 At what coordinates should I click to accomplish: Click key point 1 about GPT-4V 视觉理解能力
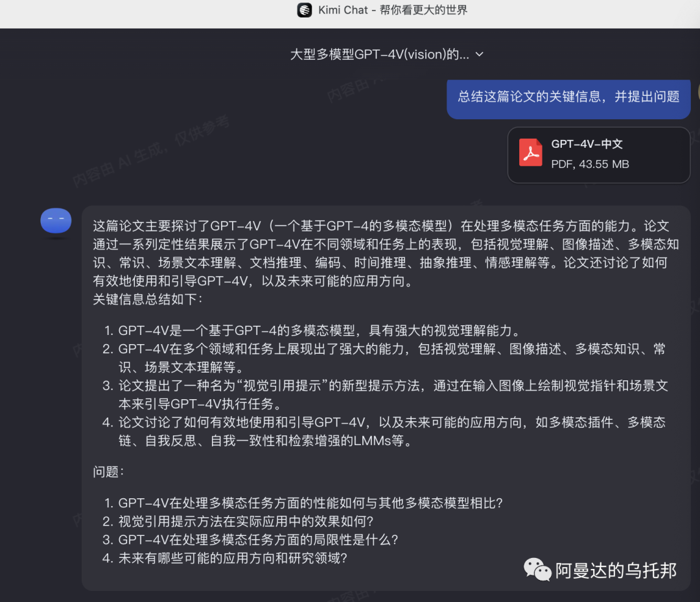click(x=319, y=330)
